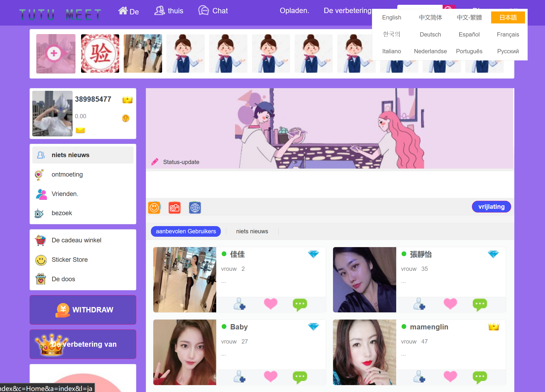The width and height of the screenshot is (545, 392).
Task: Choose Deutsch from the language list
Action: (430, 34)
